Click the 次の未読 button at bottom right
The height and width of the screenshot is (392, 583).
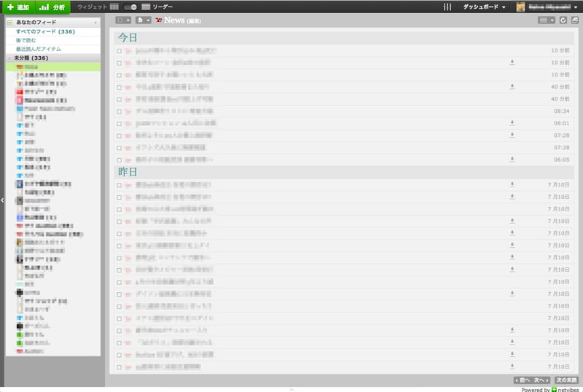click(566, 380)
